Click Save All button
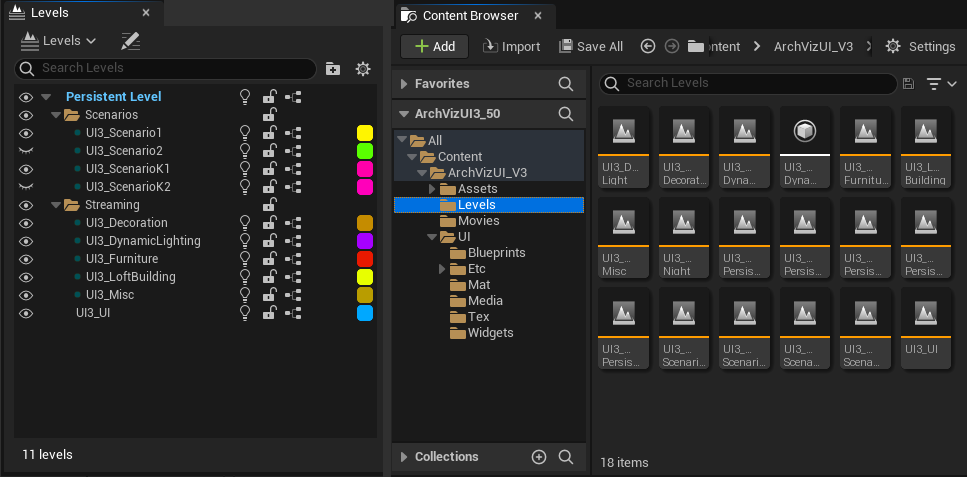The height and width of the screenshot is (477, 967). 591,46
